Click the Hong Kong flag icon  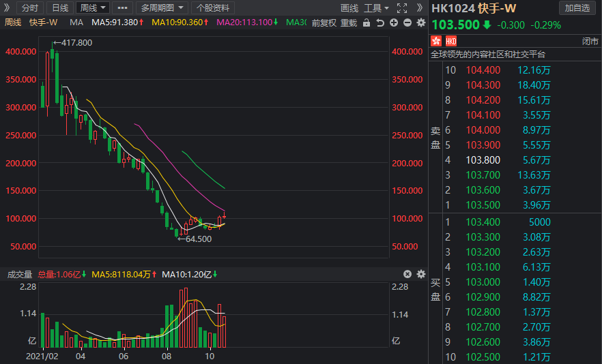tap(436, 41)
